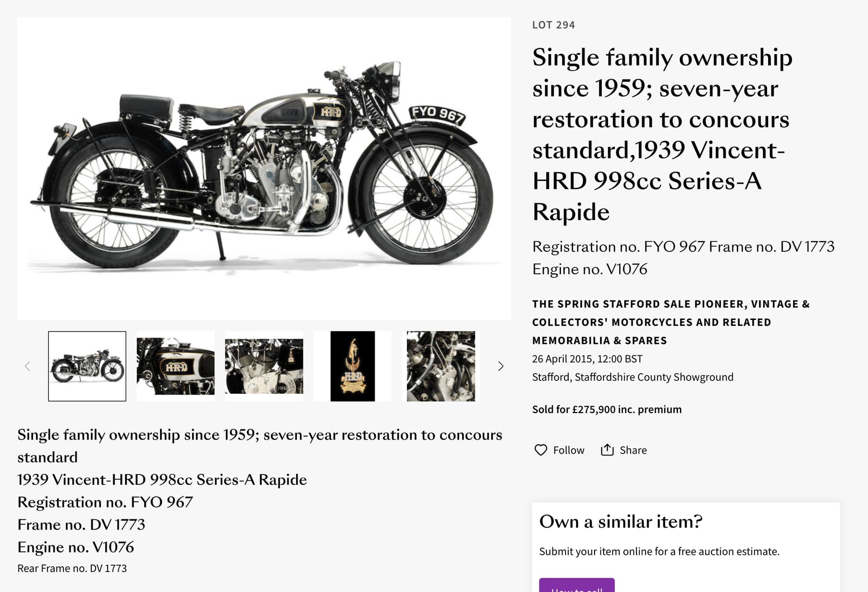Image resolution: width=868 pixels, height=592 pixels.
Task: Go back with left carousel chevron
Action: pyautogui.click(x=28, y=366)
